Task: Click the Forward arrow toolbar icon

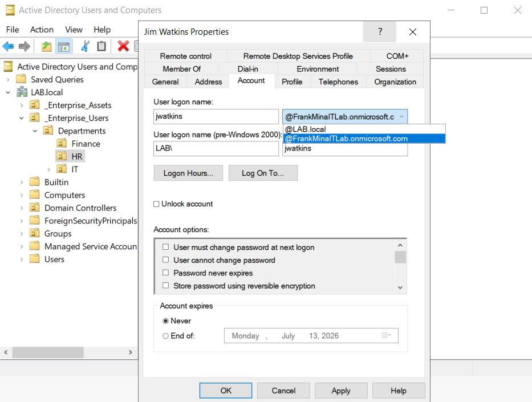Action: 24,46
